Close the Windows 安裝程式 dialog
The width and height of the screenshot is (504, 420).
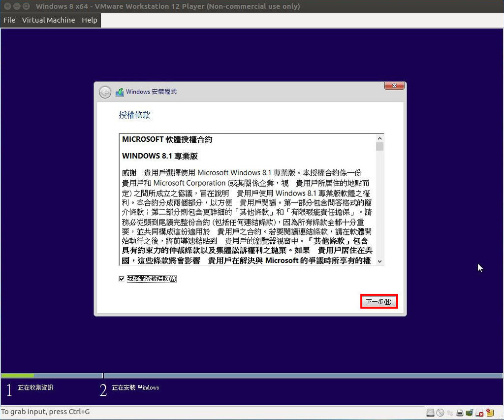394,86
